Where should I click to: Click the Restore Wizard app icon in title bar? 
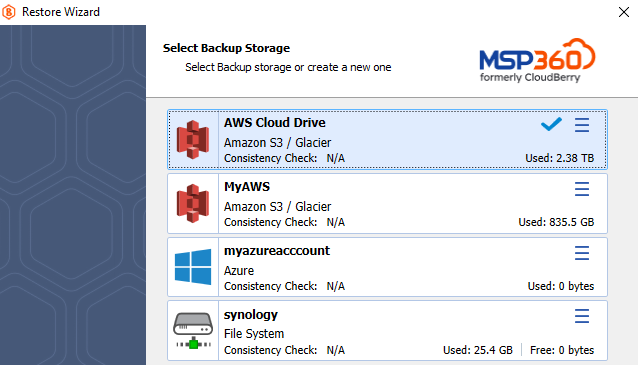tap(9, 12)
